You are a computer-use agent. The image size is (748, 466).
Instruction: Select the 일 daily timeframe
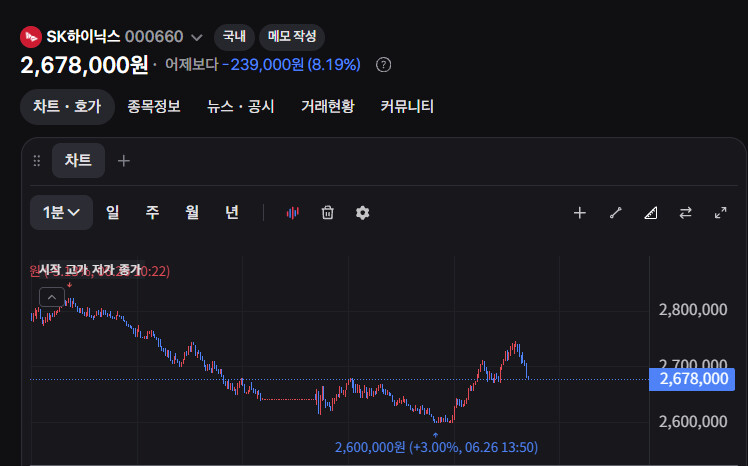[113, 212]
